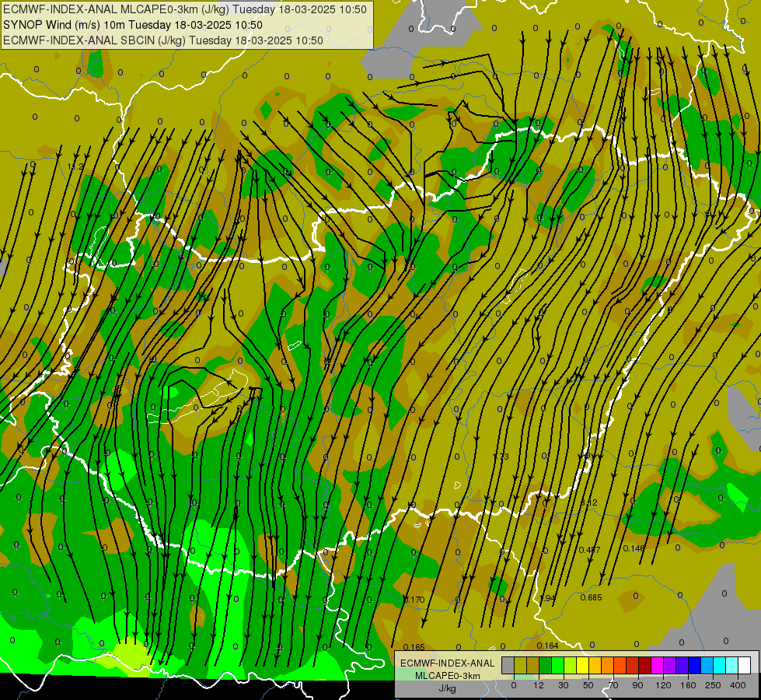Click the MLCAPE0-3km legend label

point(447,676)
